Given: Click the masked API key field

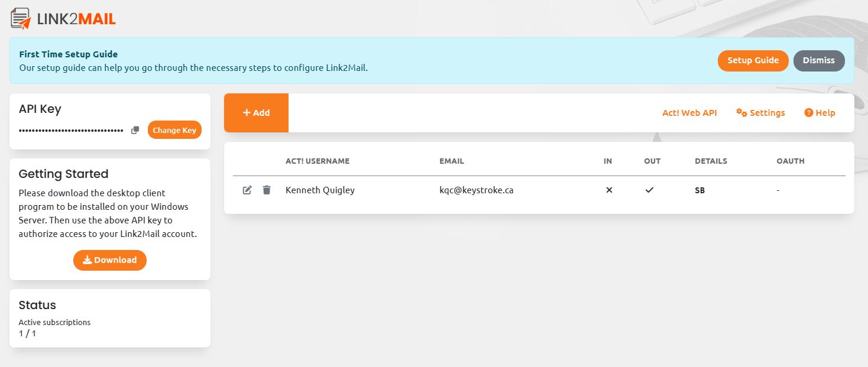Looking at the screenshot, I should pos(71,130).
